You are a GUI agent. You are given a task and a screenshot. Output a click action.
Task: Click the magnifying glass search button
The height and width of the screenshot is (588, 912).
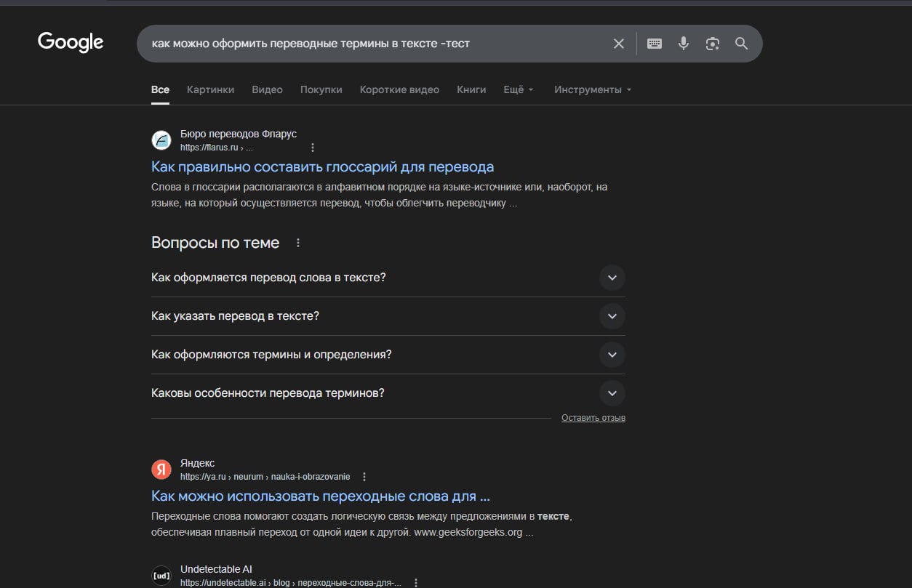(x=741, y=44)
